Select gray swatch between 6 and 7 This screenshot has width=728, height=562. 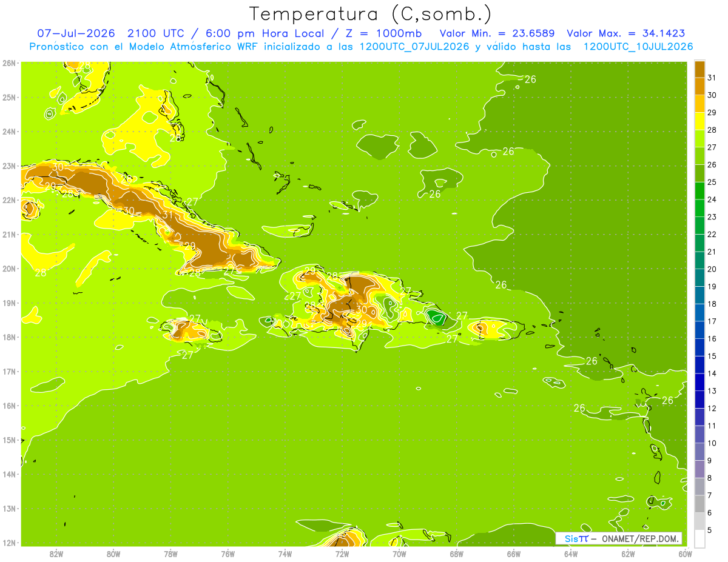point(699,504)
